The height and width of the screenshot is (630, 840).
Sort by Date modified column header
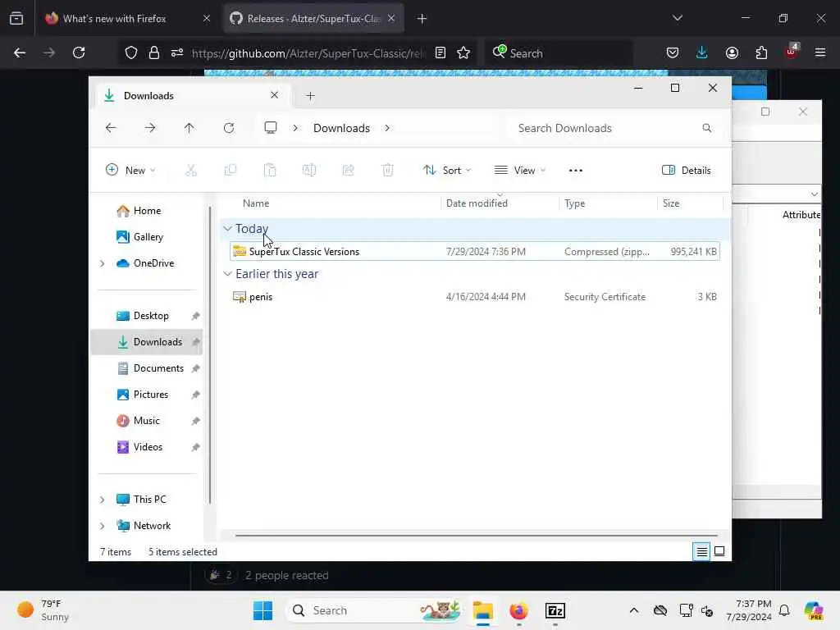477,203
